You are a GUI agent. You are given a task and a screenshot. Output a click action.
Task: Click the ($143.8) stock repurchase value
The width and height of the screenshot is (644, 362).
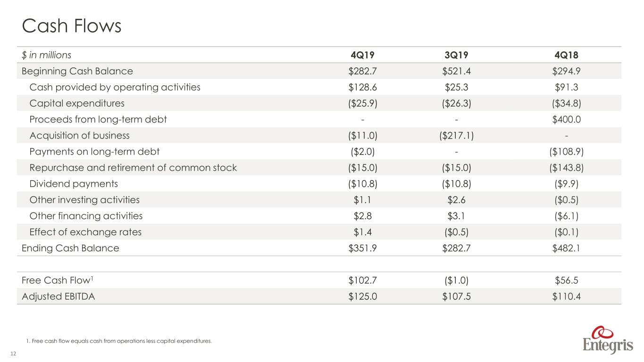point(566,168)
